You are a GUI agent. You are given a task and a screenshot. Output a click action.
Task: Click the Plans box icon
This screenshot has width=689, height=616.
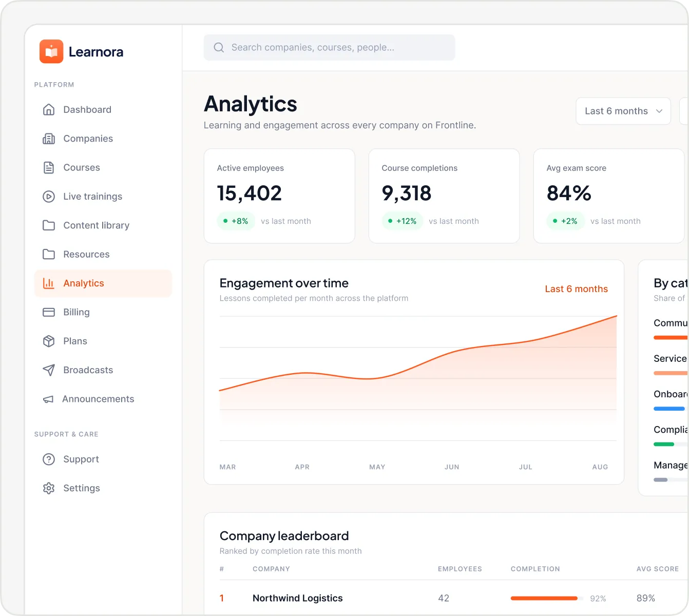49,341
